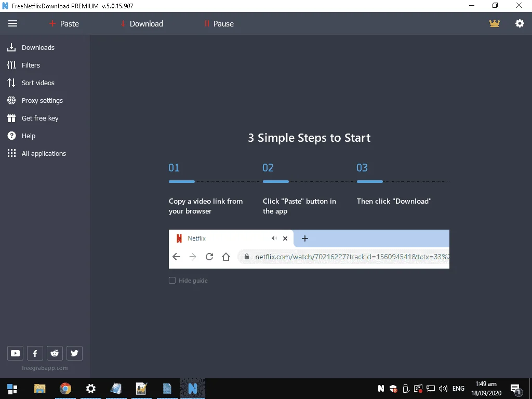Open Facebook social icon

coord(35,353)
